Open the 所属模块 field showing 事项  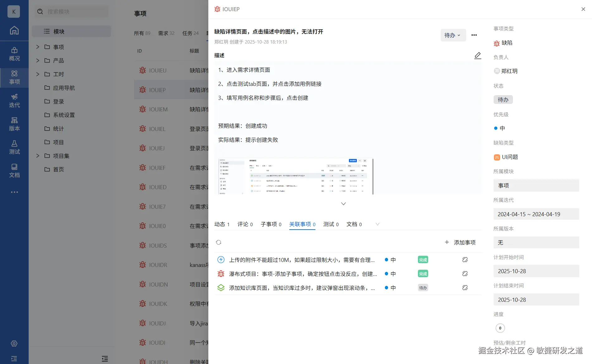tap(536, 185)
